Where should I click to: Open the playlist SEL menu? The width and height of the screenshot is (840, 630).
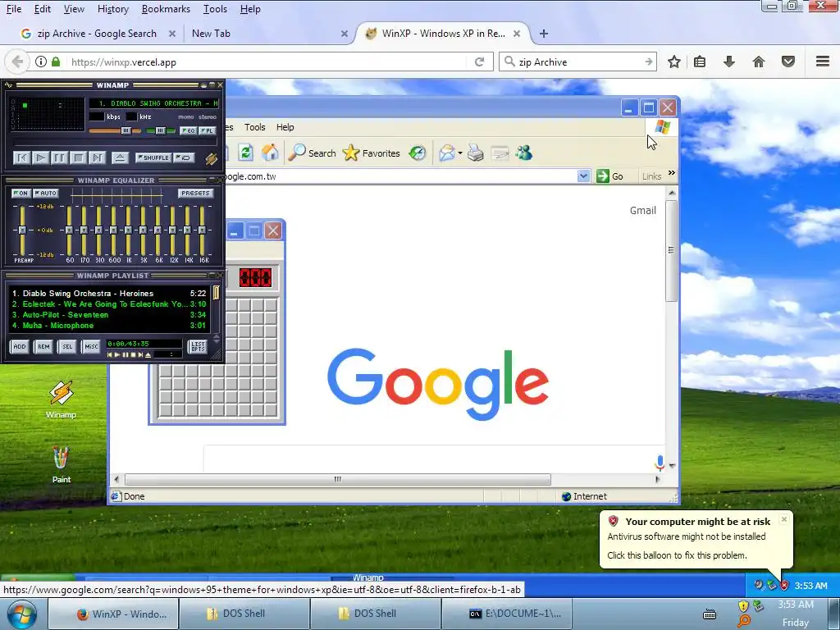(x=67, y=347)
